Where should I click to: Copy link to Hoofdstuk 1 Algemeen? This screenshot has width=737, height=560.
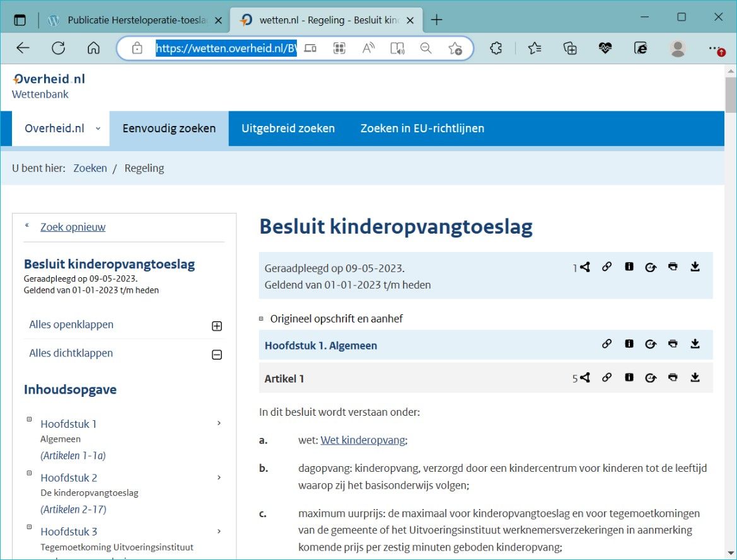(606, 344)
